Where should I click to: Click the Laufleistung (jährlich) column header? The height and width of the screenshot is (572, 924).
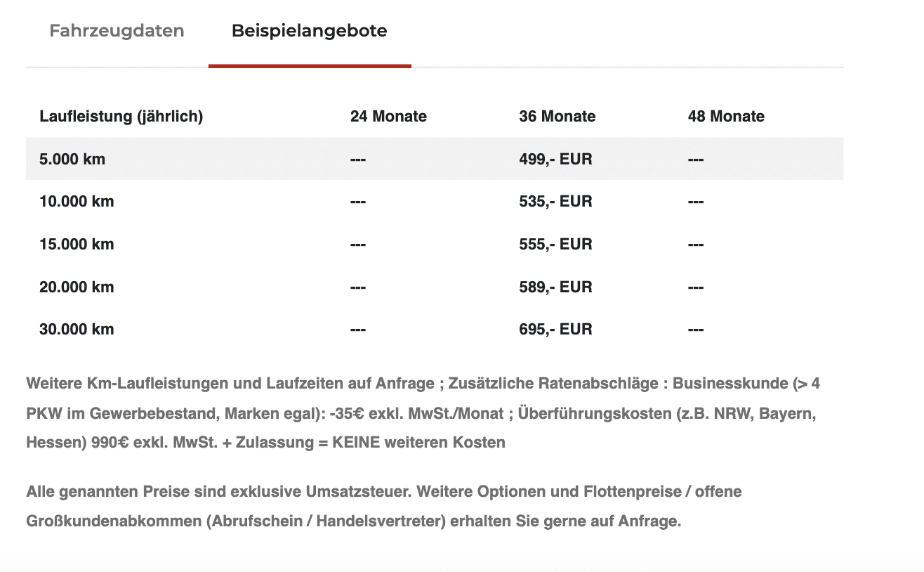pos(121,117)
